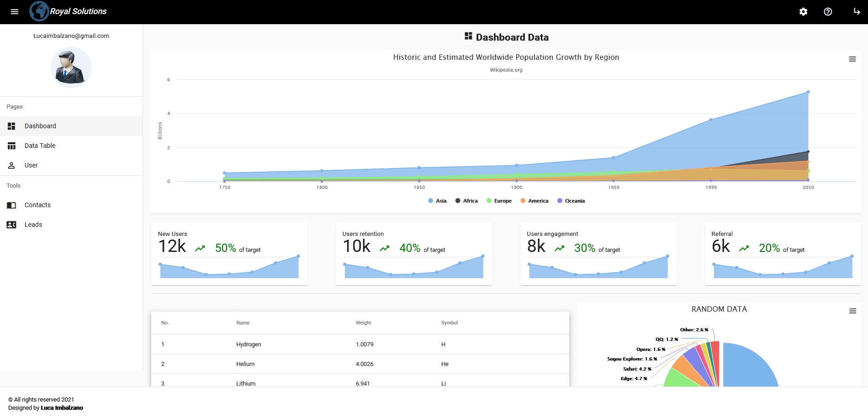Click the Asia 1999 data point
868x418 pixels.
pyautogui.click(x=711, y=120)
